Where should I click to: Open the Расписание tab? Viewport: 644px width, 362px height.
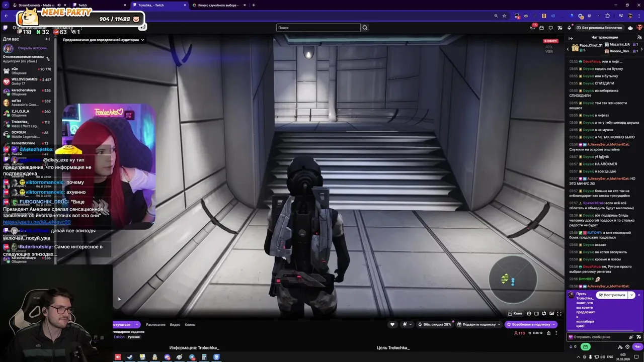click(155, 324)
